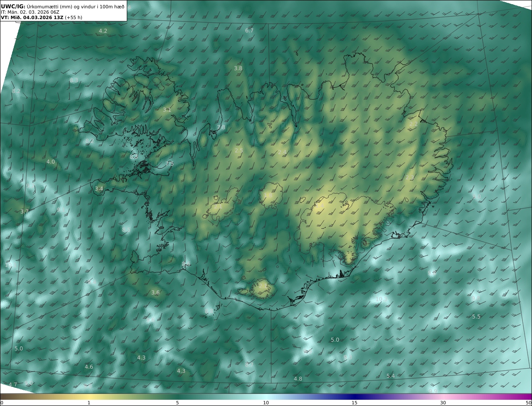The height and width of the screenshot is (406, 532).
Task: Click the 6.7 precipitation value label
Action: click(249, 31)
